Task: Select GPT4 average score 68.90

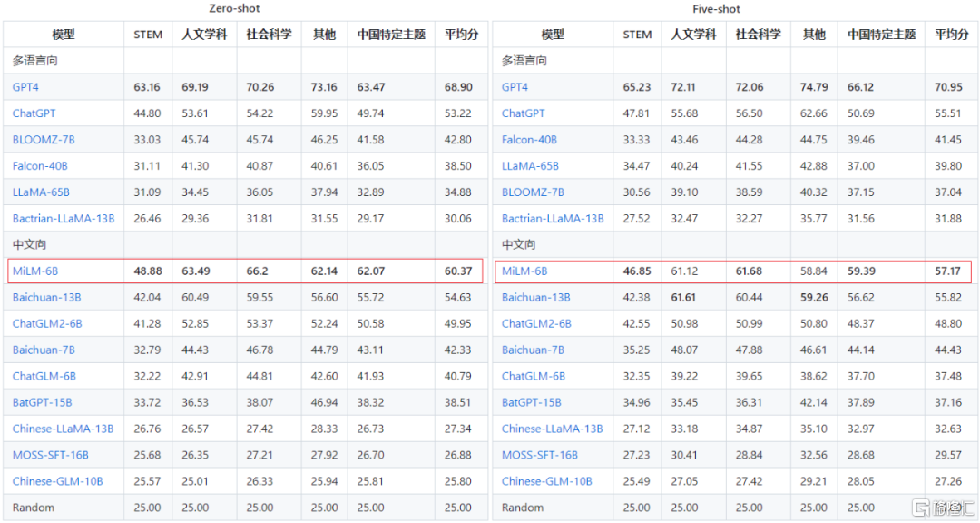Action: (459, 87)
